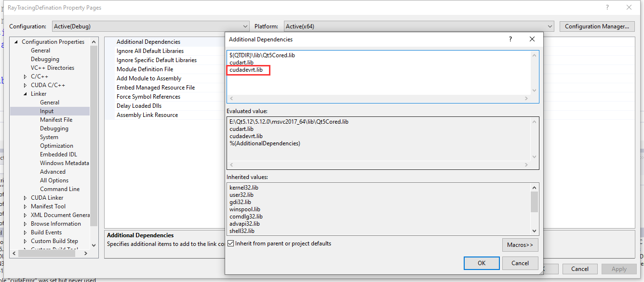
Task: Click the Apply button
Action: coord(619,269)
